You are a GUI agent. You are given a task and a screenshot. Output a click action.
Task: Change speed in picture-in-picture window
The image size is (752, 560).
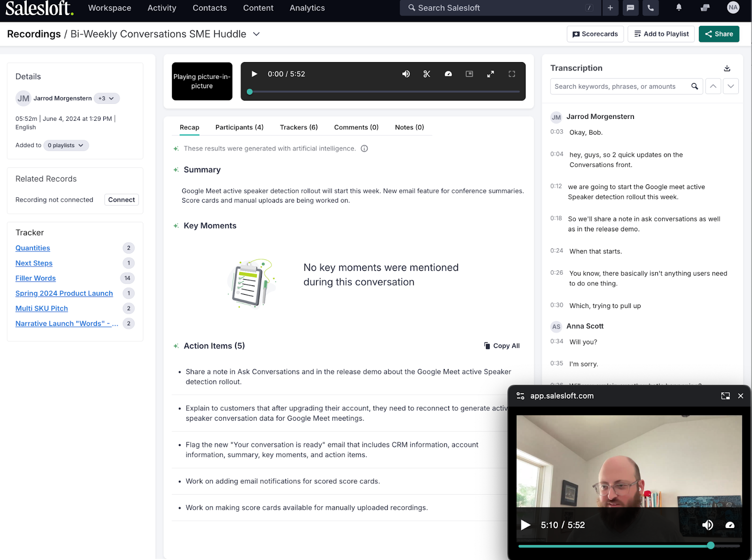click(730, 525)
